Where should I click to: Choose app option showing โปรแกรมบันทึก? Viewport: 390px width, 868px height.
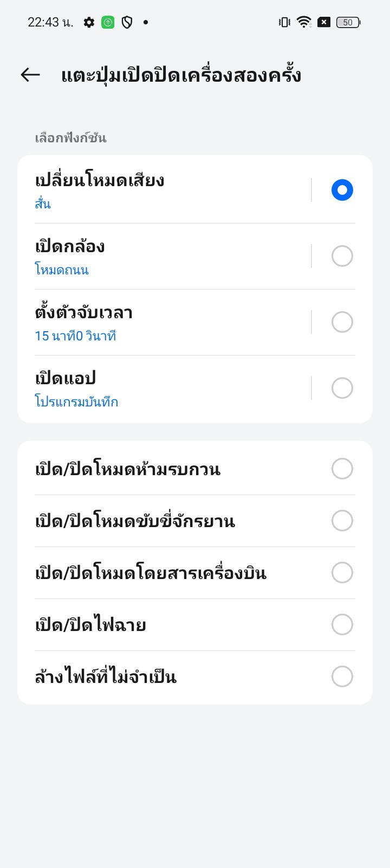(x=162, y=388)
